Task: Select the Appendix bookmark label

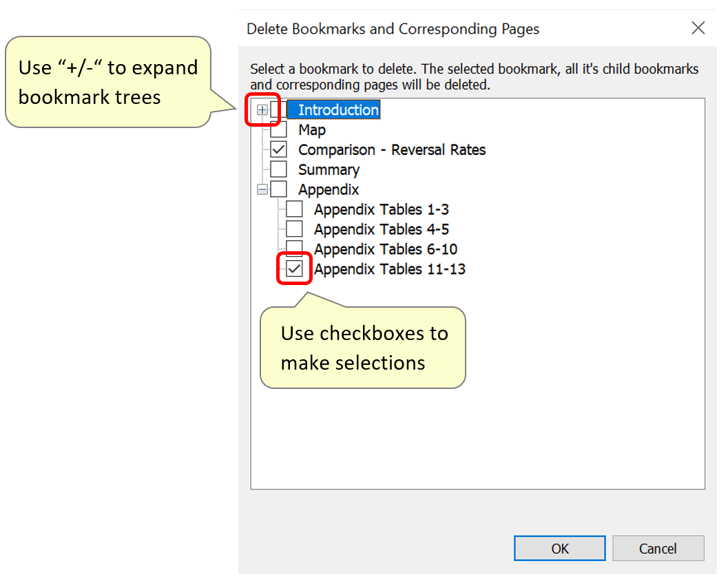Action: coord(329,189)
